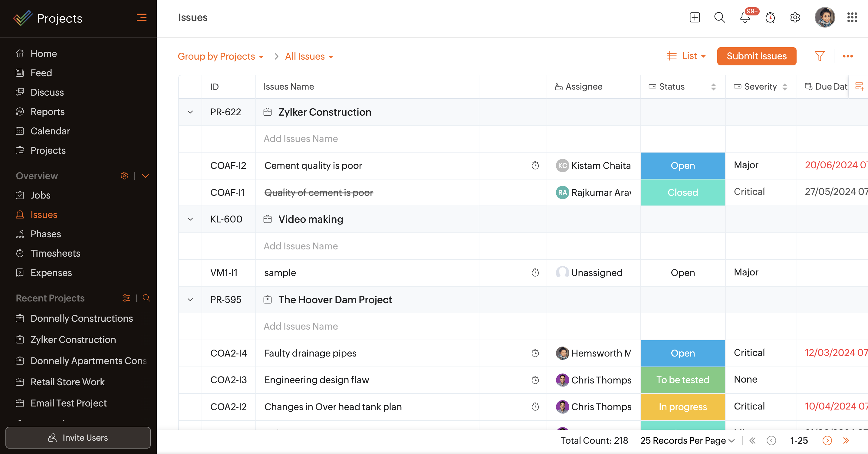Screen dimensions: 868x454
Task: Collapse the Zylker Construction group row
Action: (x=190, y=112)
